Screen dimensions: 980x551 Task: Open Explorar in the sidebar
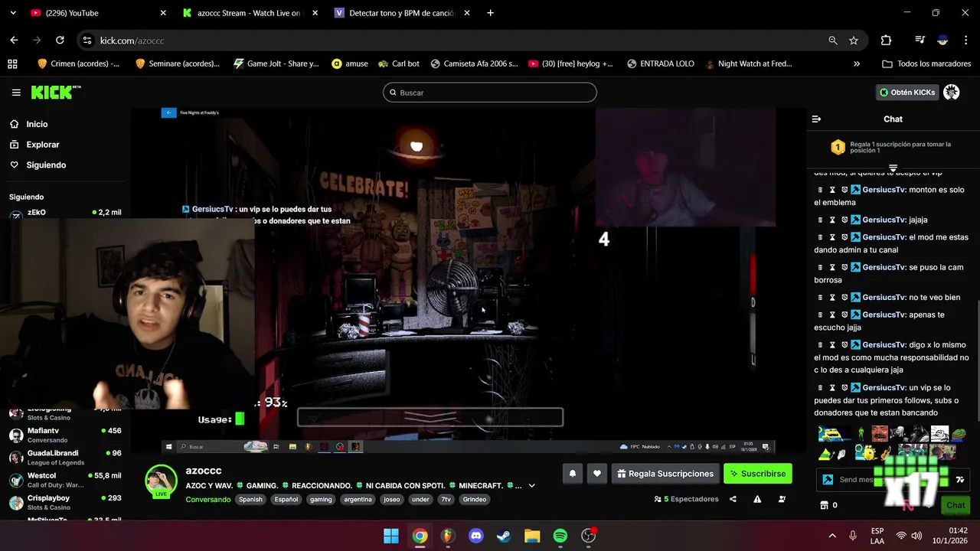(x=42, y=145)
